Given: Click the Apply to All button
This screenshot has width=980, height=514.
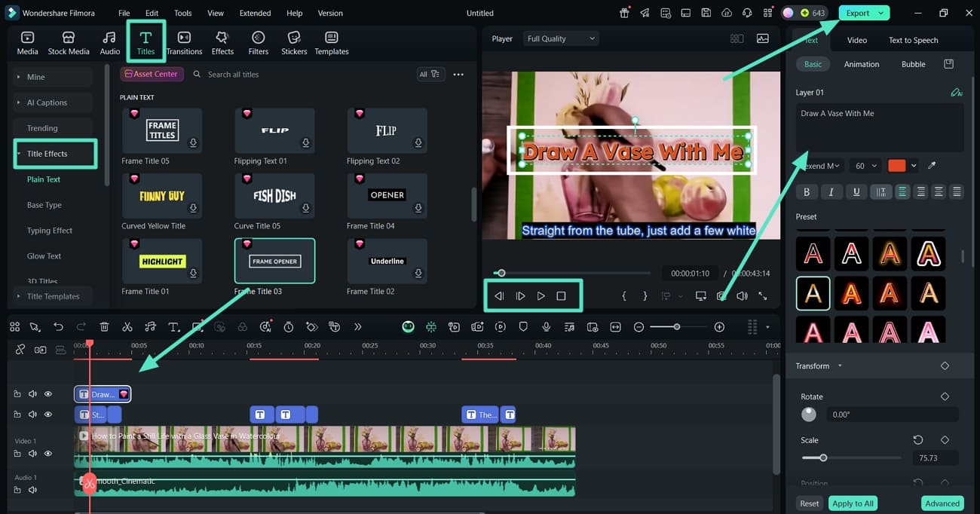Looking at the screenshot, I should pos(853,503).
